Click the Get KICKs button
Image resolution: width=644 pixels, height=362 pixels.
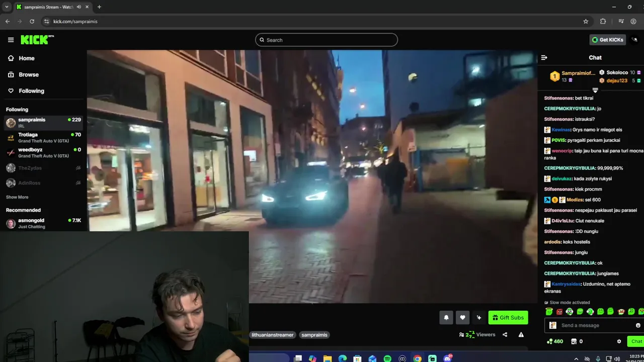tap(607, 40)
